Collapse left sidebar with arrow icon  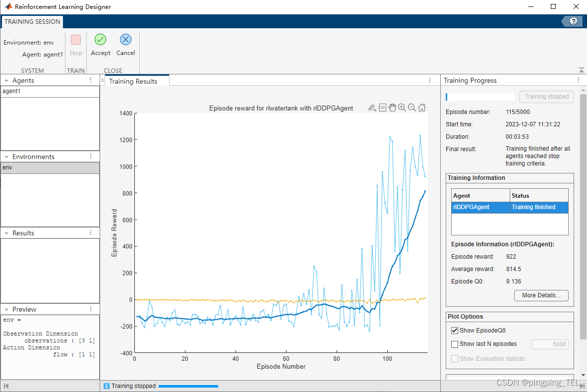[6, 386]
